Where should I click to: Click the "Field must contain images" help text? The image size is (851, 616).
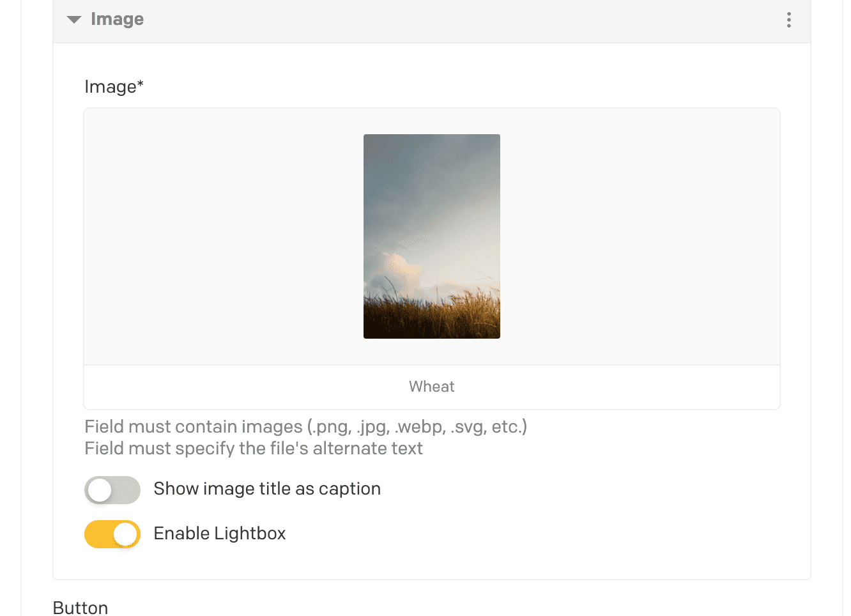305,427
